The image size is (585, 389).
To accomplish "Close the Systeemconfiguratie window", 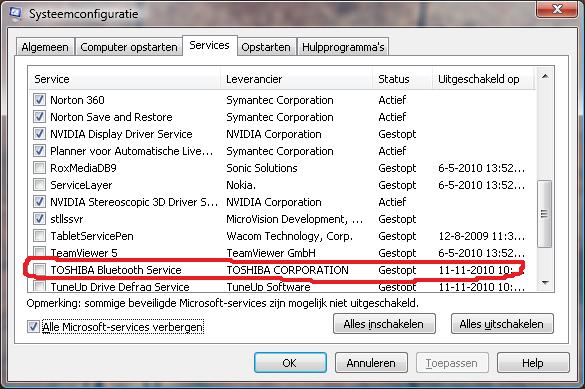I will pyautogui.click(x=557, y=9).
